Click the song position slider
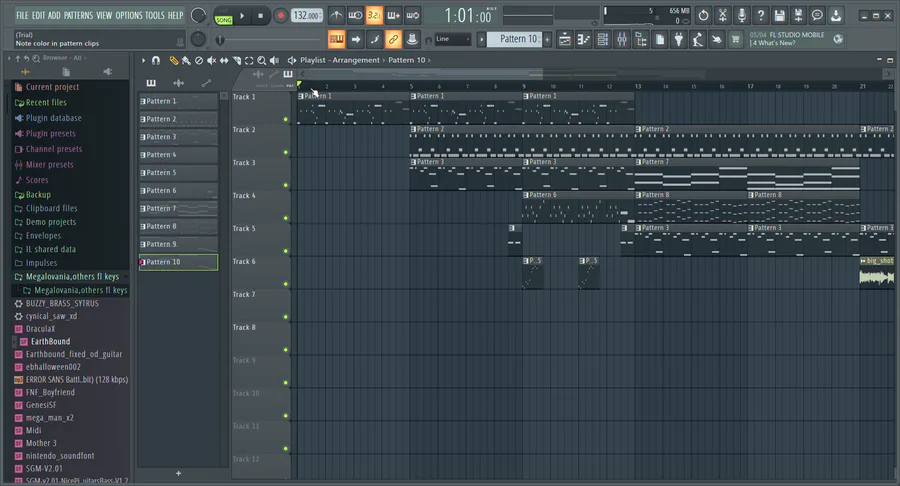The width and height of the screenshot is (900, 486). tap(270, 40)
